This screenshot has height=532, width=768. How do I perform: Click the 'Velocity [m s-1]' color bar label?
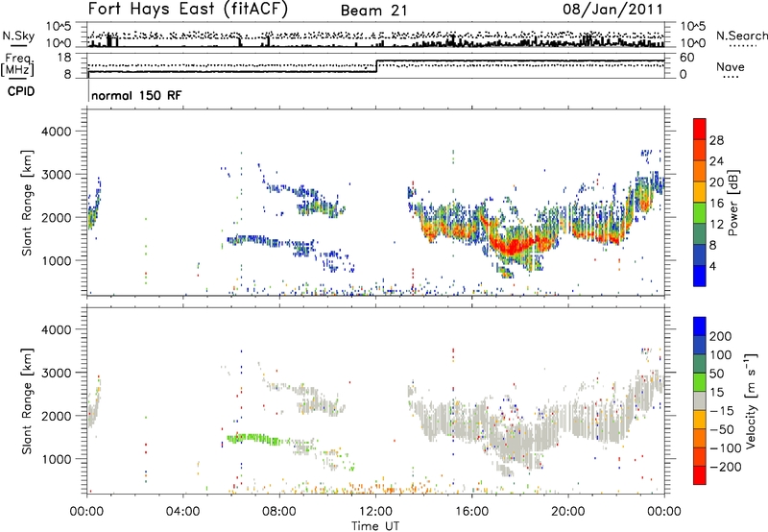point(750,400)
